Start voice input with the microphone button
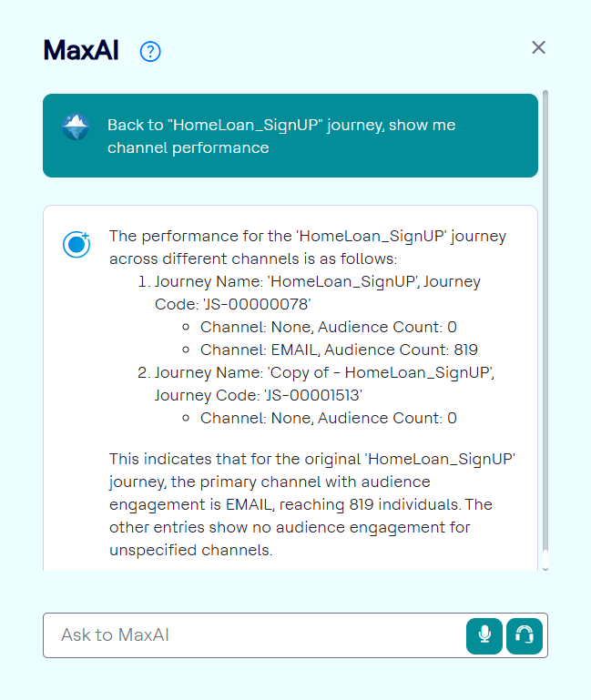This screenshot has width=591, height=700. [484, 634]
